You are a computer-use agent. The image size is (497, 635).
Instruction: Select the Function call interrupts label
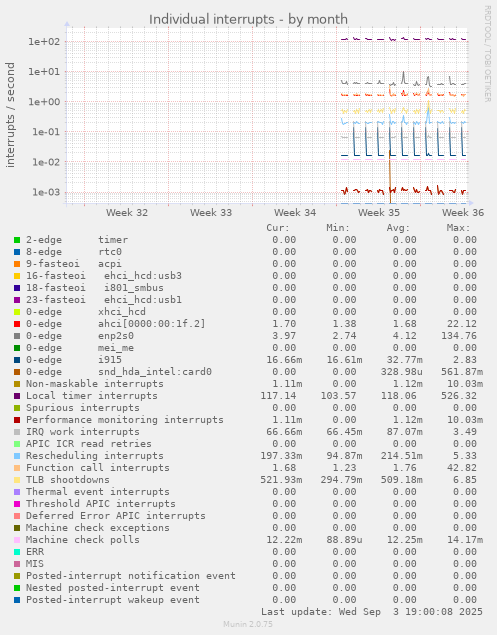coord(98,468)
